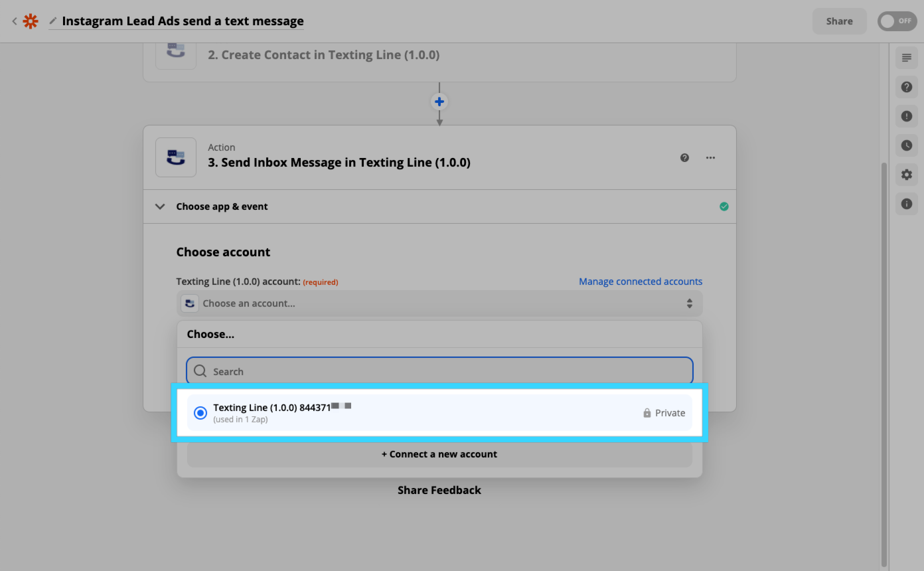Rename the Zap title 'Instagram Lead Ads send a text message'

click(x=183, y=21)
